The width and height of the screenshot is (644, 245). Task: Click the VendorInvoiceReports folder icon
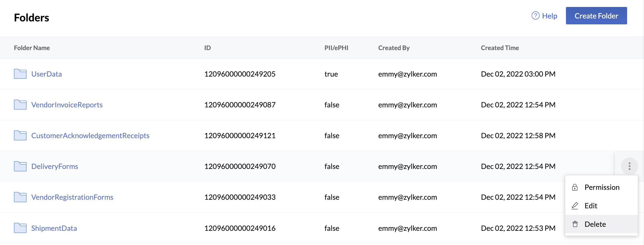coord(20,105)
